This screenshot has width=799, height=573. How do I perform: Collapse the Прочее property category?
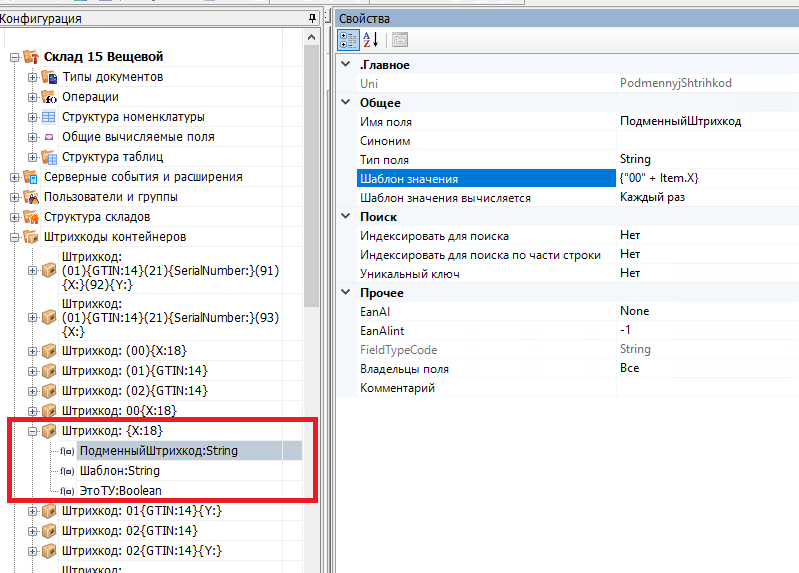(x=346, y=292)
